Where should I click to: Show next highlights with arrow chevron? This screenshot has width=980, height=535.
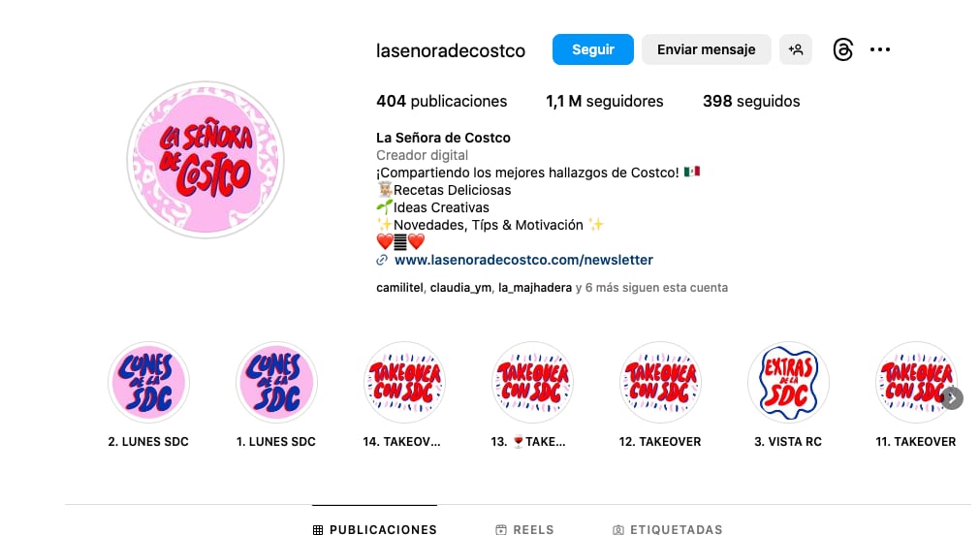[x=952, y=398]
